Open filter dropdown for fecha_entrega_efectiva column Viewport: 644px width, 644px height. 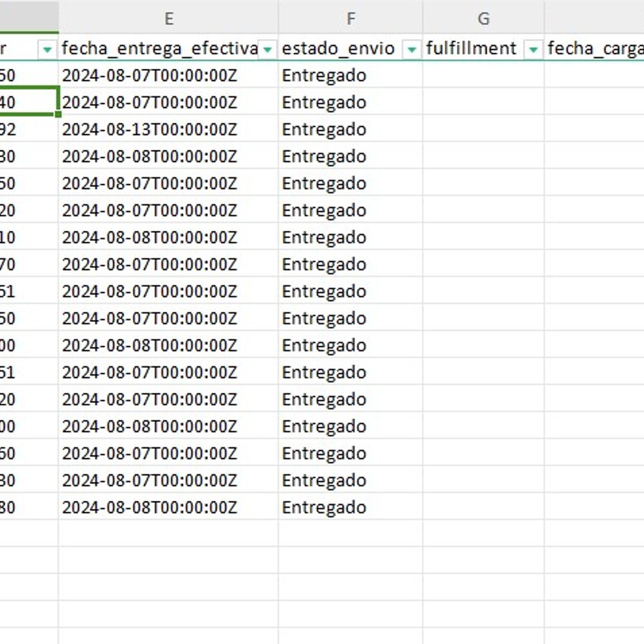pyautogui.click(x=267, y=50)
